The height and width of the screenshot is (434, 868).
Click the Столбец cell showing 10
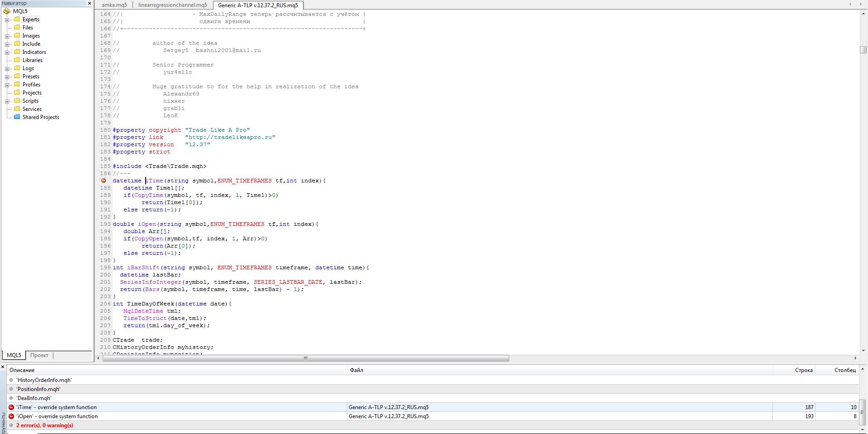(837, 407)
